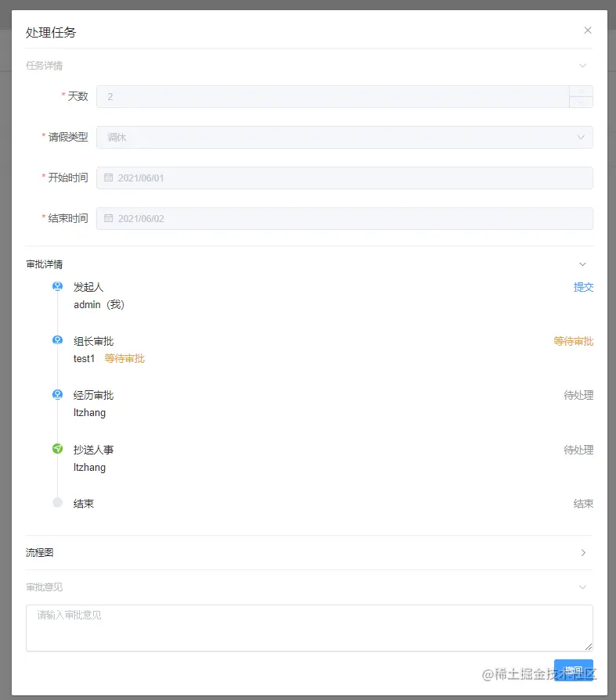Click the right-aligned 结束 status text
The height and width of the screenshot is (700, 616).
tap(583, 504)
